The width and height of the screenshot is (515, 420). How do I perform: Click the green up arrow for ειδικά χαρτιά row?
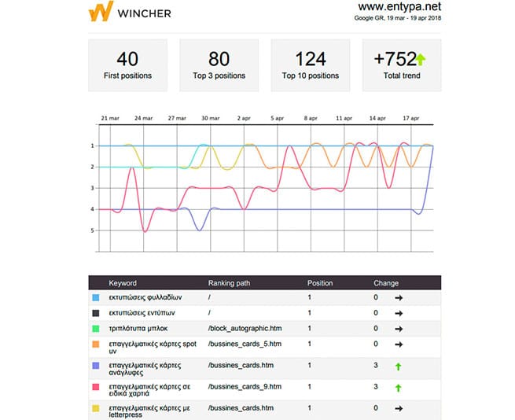[399, 387]
